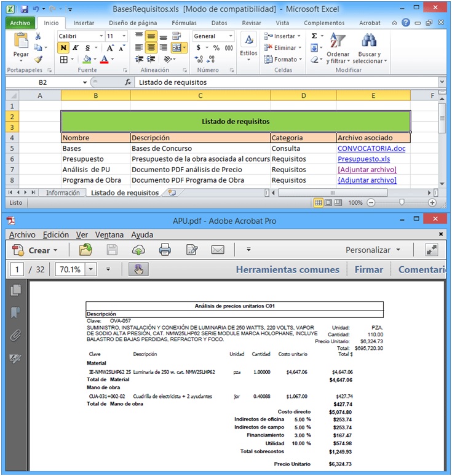This screenshot has height=476, width=452.
Task: Click Herramientas comunes pane button
Action: point(287,269)
